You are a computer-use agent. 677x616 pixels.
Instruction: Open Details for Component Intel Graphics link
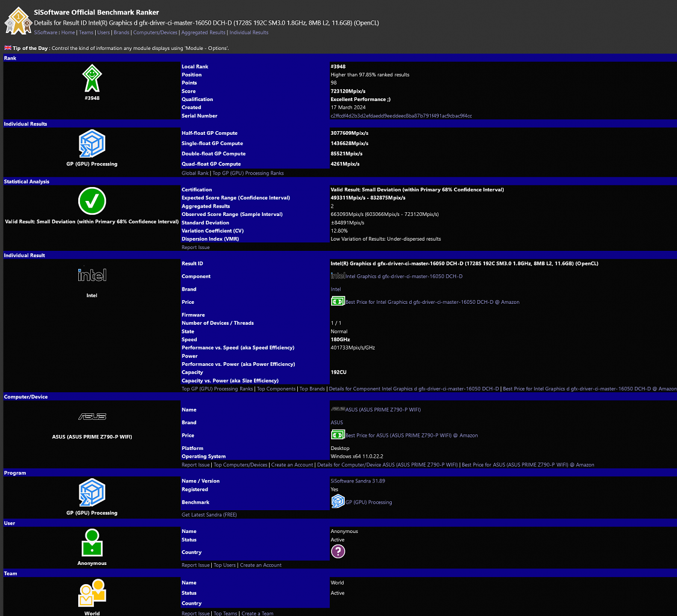click(x=414, y=389)
